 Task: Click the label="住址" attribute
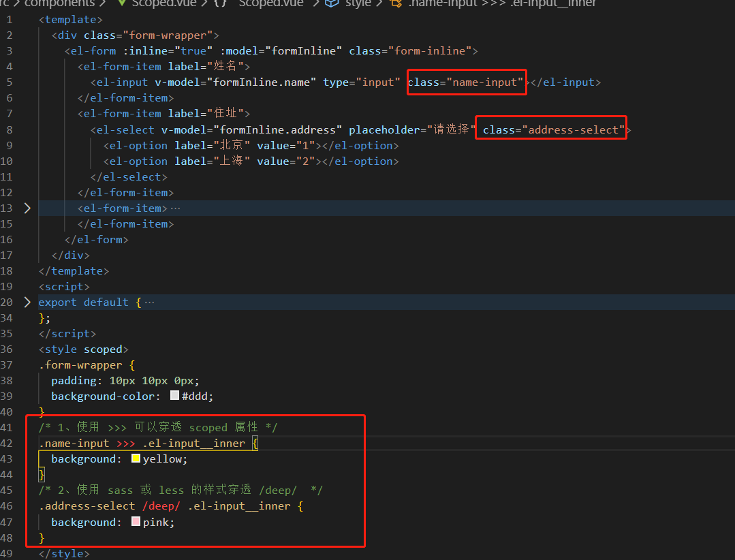(x=206, y=114)
